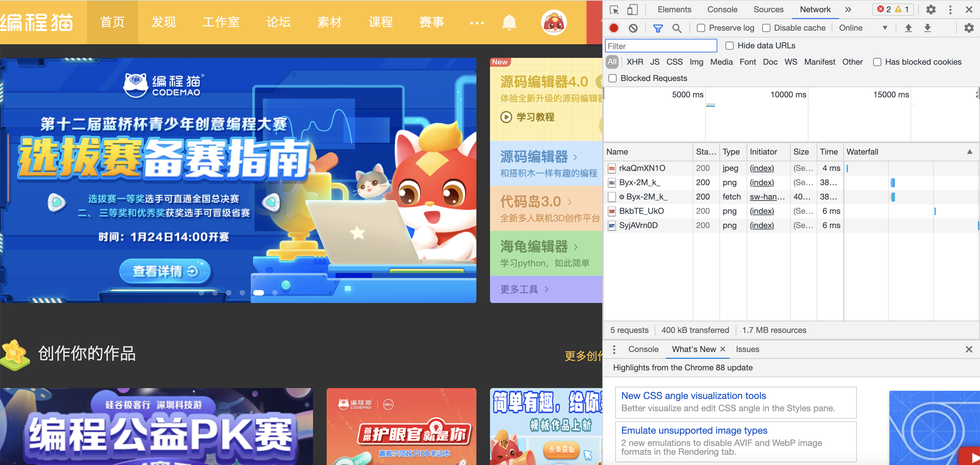Click the 编程猫 site logo
The height and width of the screenshot is (465, 980).
(x=36, y=22)
